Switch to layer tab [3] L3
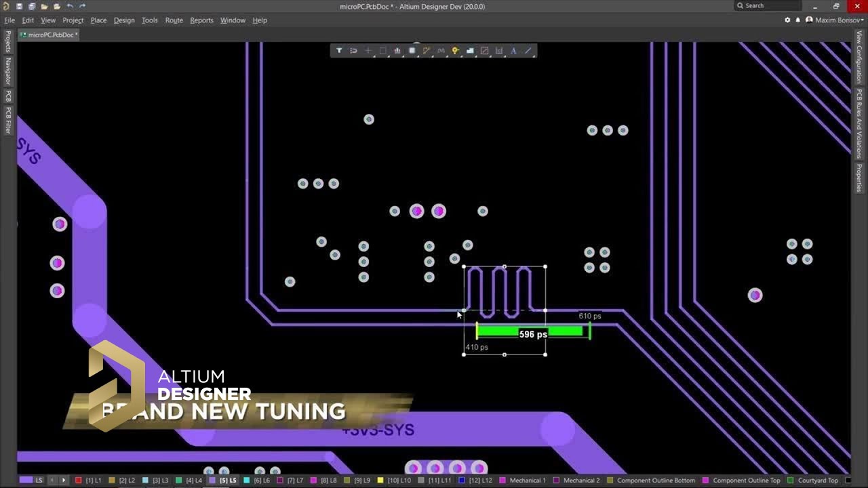Viewport: 868px width, 488px height. [x=155, y=480]
